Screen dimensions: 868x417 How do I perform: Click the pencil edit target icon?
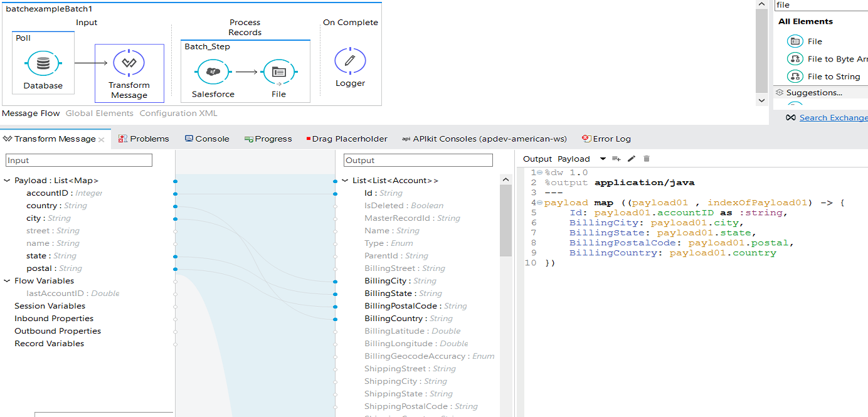(x=632, y=159)
